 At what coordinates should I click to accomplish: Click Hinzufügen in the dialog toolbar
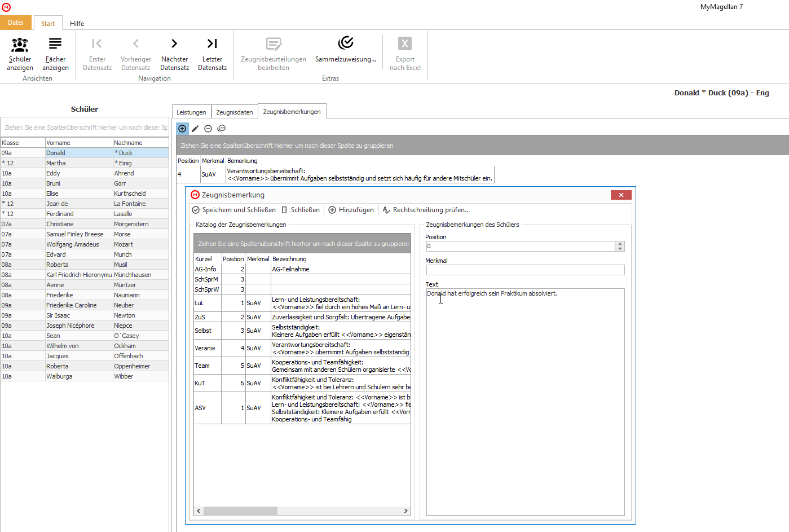point(351,210)
